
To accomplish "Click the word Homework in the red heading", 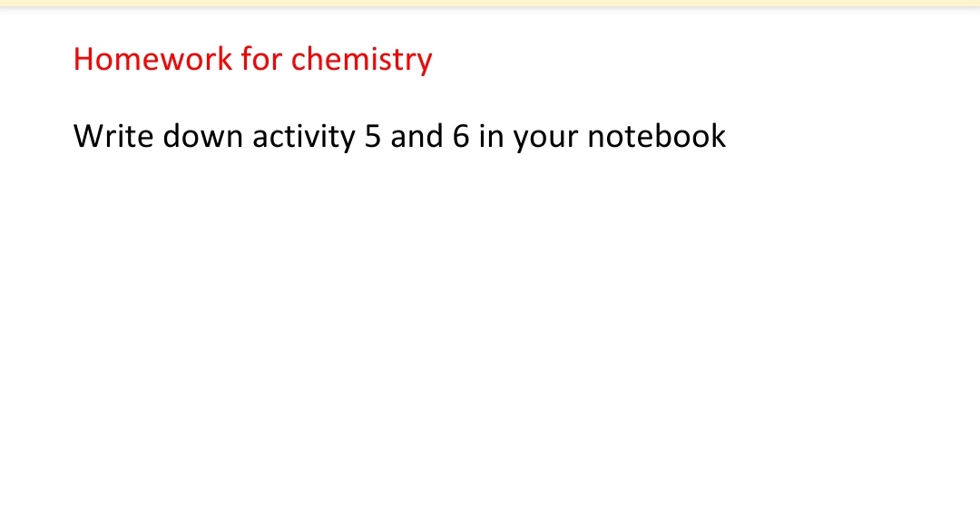I will (152, 60).
